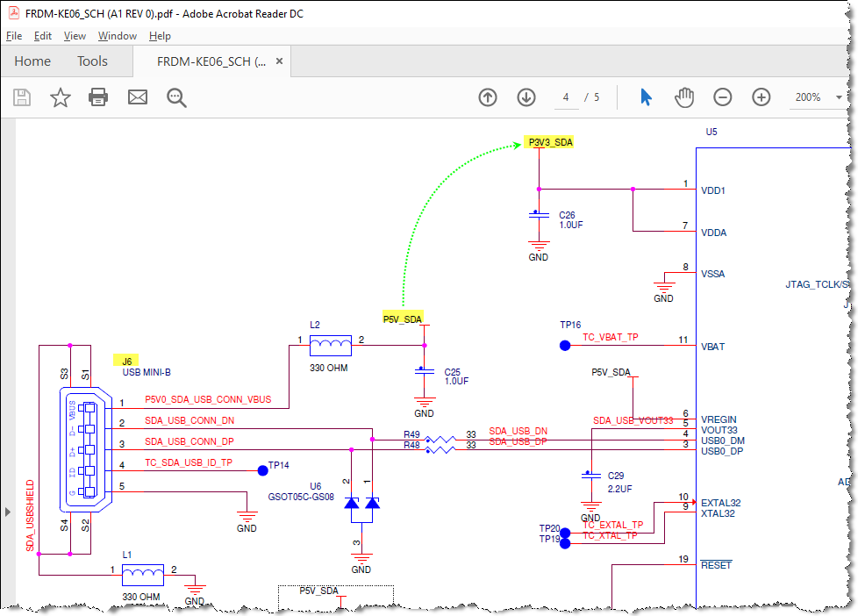The image size is (858, 616).
Task: Go to previous page arrow
Action: pos(488,97)
